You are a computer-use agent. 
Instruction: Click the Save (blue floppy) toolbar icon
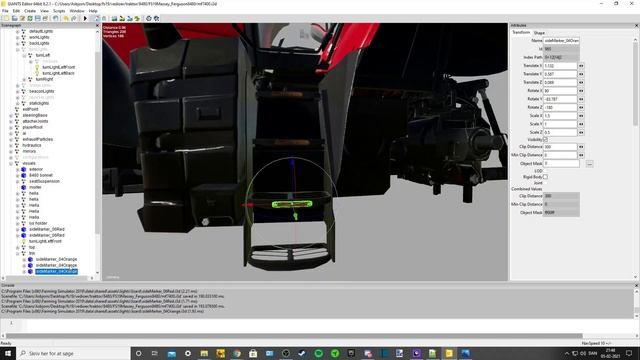(x=38, y=18)
